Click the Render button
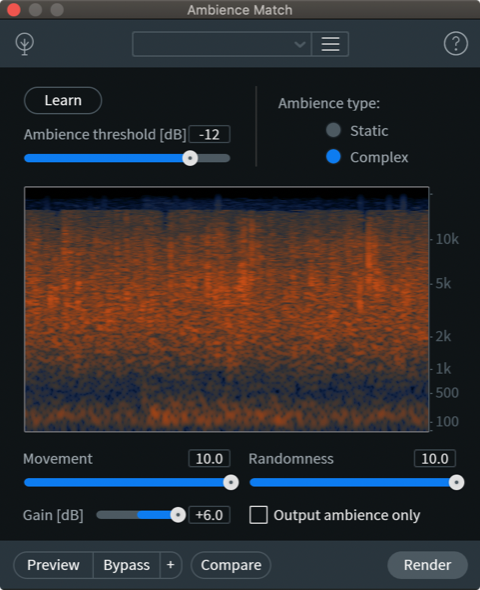The image size is (480, 590). (427, 565)
